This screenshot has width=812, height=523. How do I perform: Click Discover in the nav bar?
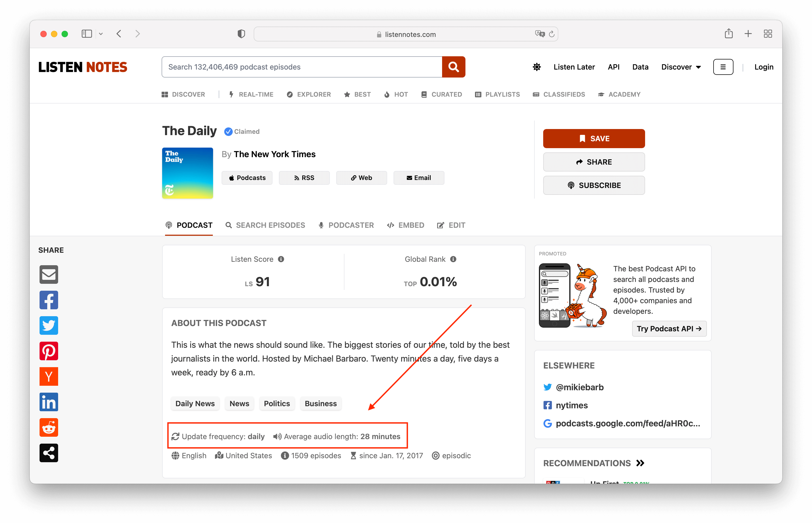pos(183,95)
